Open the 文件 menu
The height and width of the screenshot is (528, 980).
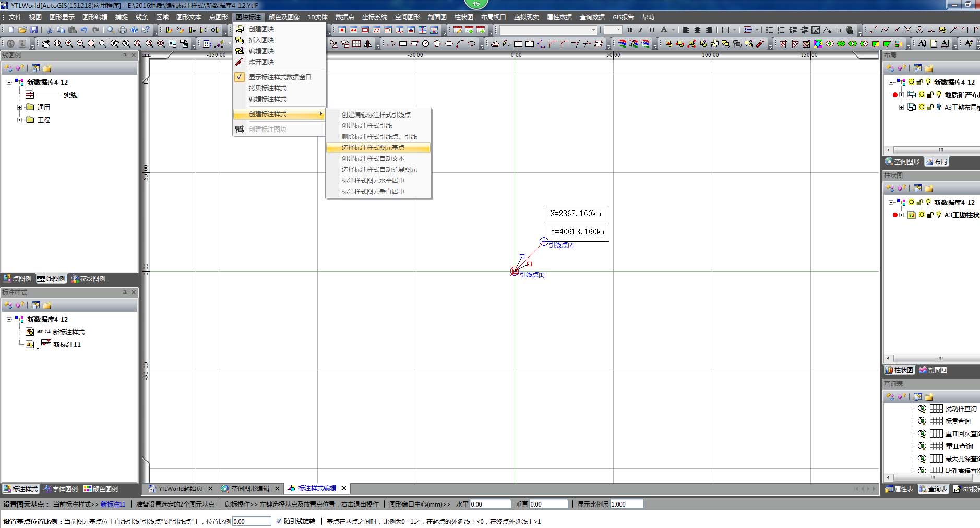15,17
